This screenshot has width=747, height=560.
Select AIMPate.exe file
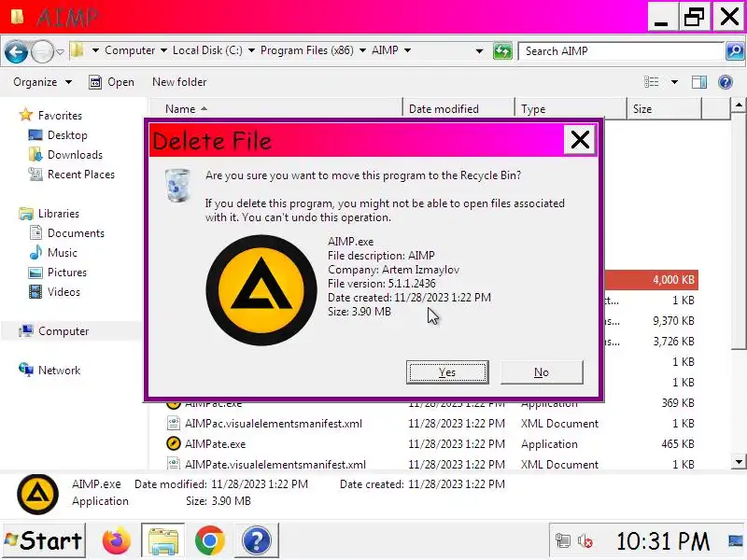215,444
